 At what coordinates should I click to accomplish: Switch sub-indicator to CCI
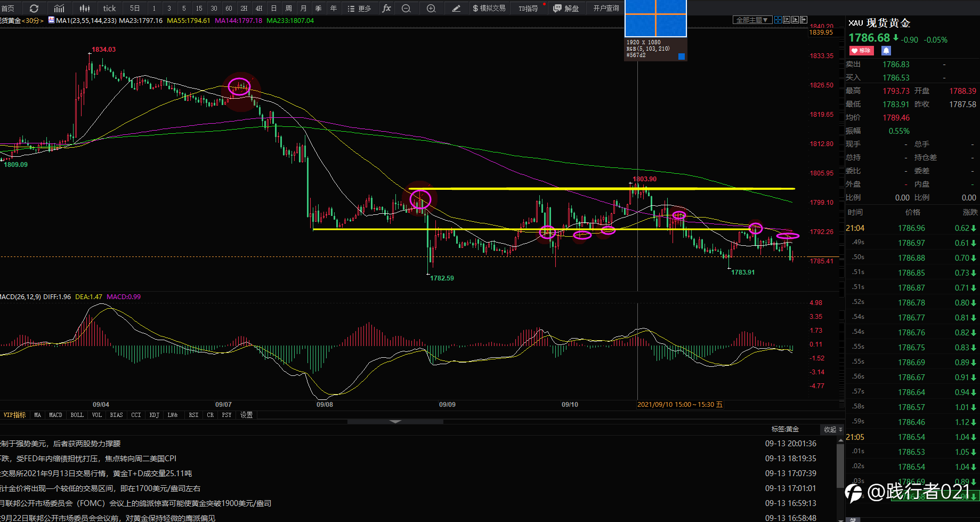pyautogui.click(x=136, y=415)
